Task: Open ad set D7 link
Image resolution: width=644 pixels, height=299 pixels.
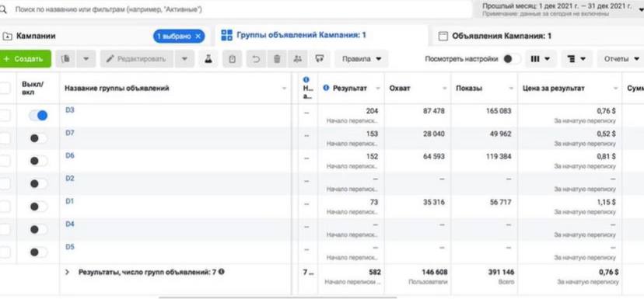Action: (x=70, y=133)
